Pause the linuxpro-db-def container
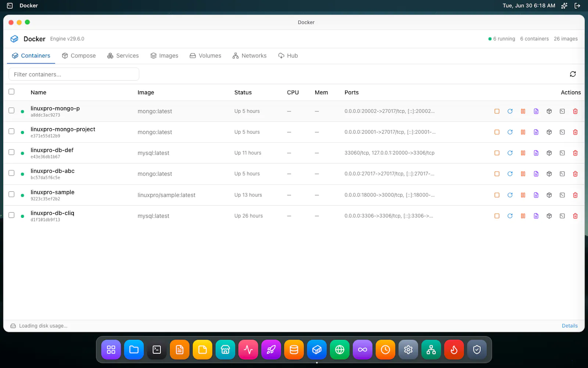Image resolution: width=588 pixels, height=368 pixels. point(523,153)
